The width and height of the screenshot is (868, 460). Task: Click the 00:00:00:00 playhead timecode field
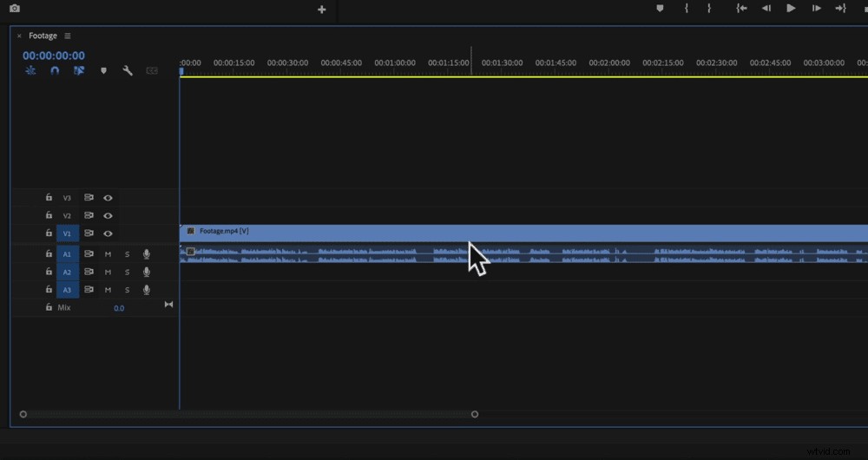54,56
